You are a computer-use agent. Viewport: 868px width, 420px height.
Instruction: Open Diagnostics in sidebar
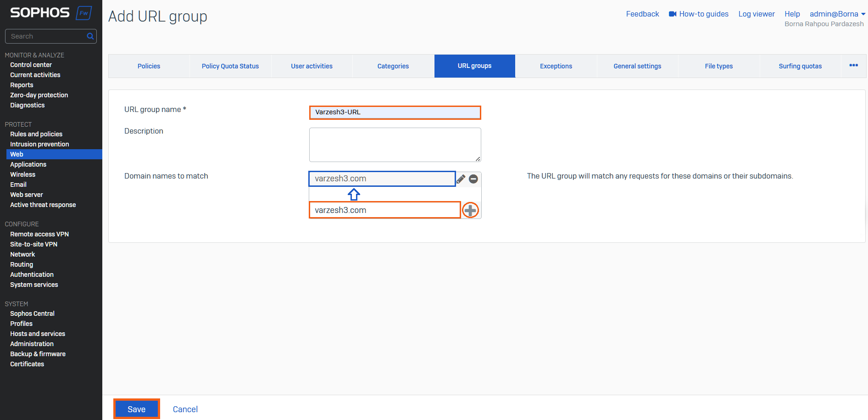28,105
